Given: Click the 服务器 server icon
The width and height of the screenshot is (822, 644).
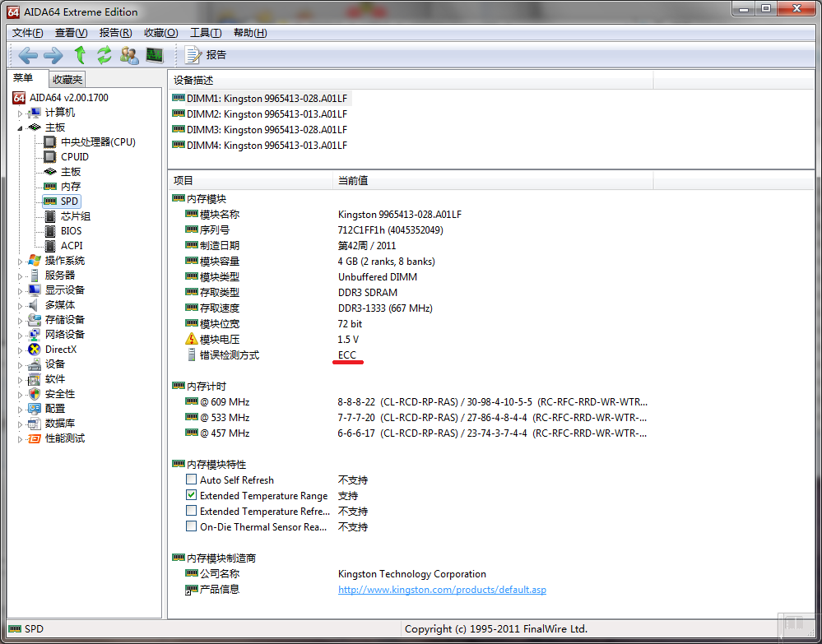Looking at the screenshot, I should coord(35,275).
